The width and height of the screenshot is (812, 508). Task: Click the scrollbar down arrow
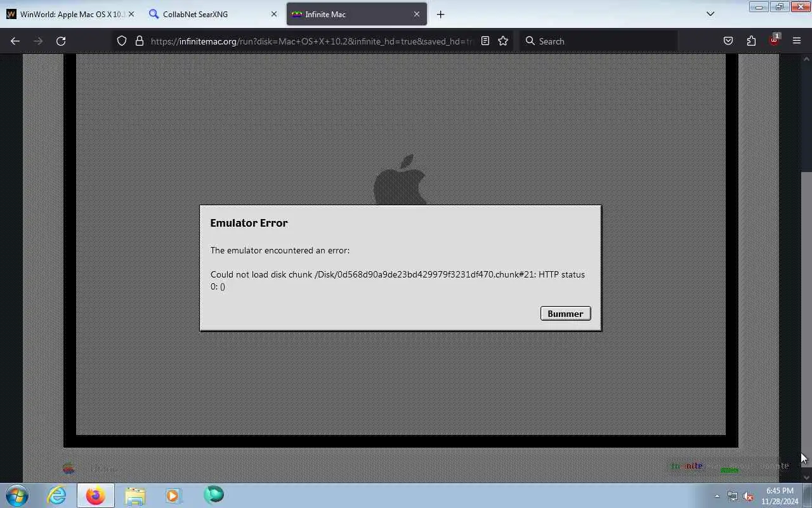806,477
